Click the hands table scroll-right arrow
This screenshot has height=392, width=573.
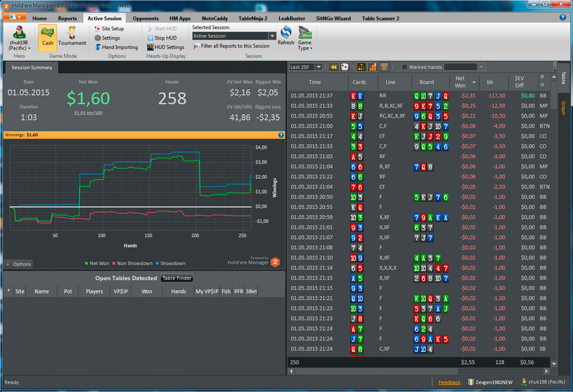[547, 371]
